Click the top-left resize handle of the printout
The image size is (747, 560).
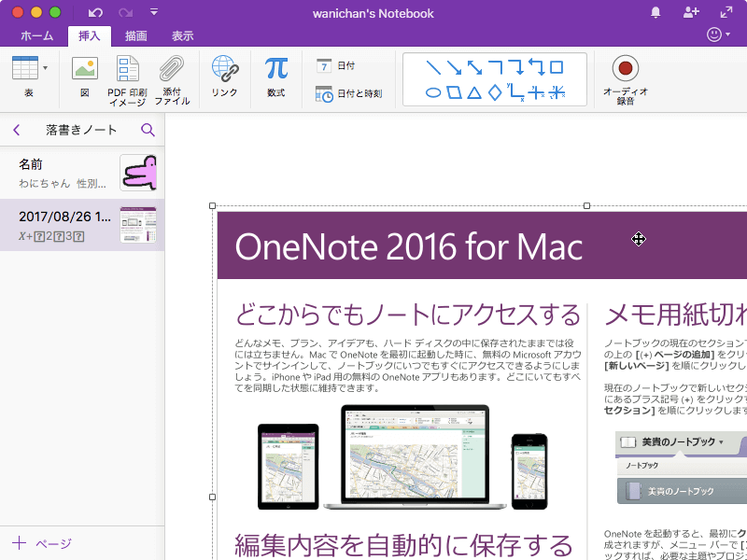[x=213, y=206]
